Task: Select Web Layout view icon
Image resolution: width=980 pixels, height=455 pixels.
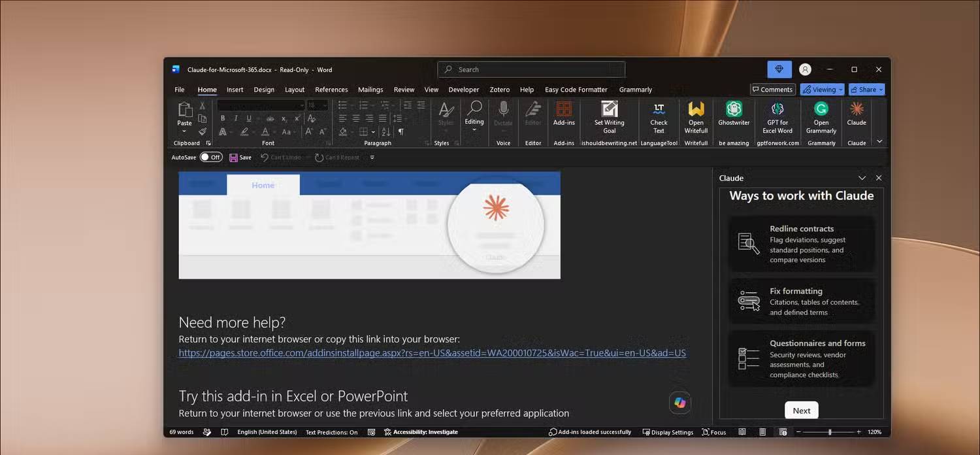Action: point(783,432)
